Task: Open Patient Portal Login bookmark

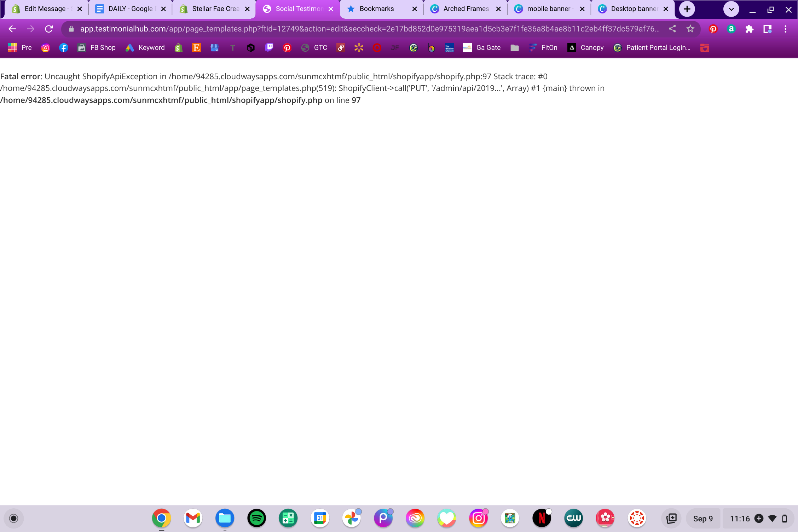Action: pos(653,48)
